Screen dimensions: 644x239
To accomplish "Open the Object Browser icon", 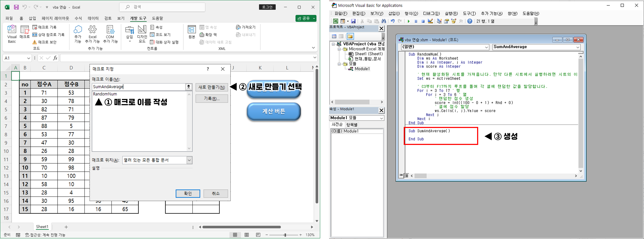I will (454, 21).
